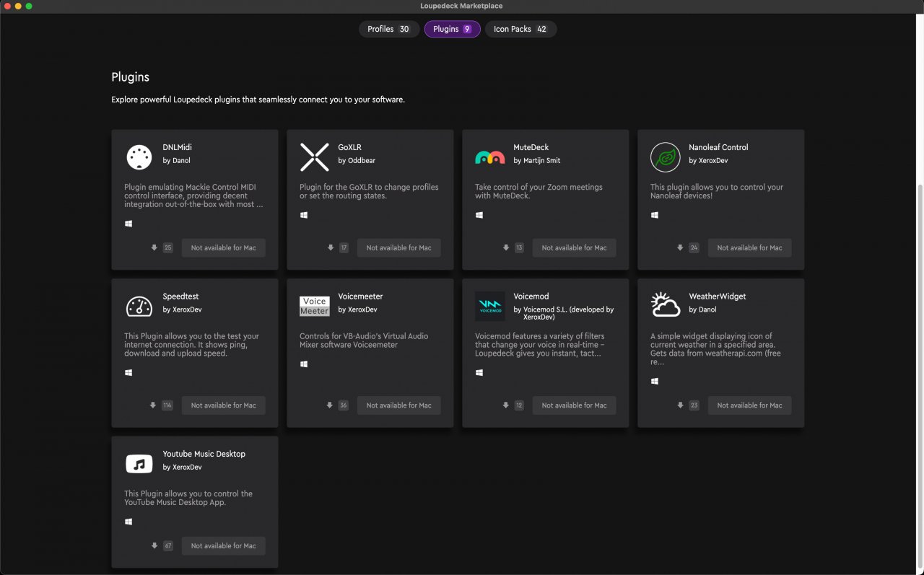Open the Voicemod plugin title
This screenshot has height=575, width=924.
pyautogui.click(x=531, y=296)
